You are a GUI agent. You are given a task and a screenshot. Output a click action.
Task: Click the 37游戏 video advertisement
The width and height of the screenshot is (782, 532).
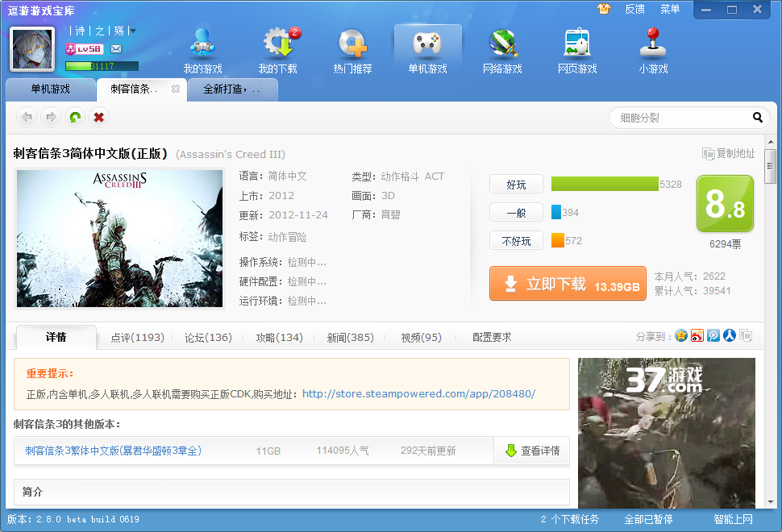click(x=667, y=433)
